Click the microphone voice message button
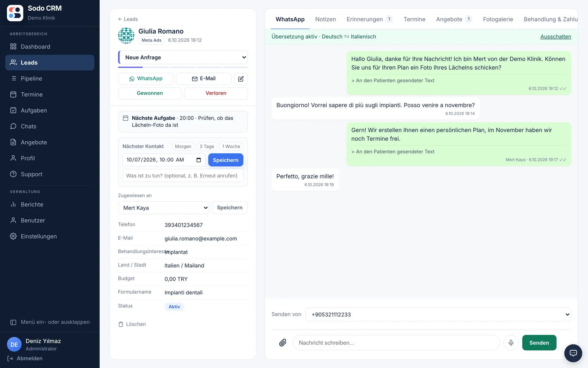The height and width of the screenshot is (368, 588). pyautogui.click(x=511, y=343)
